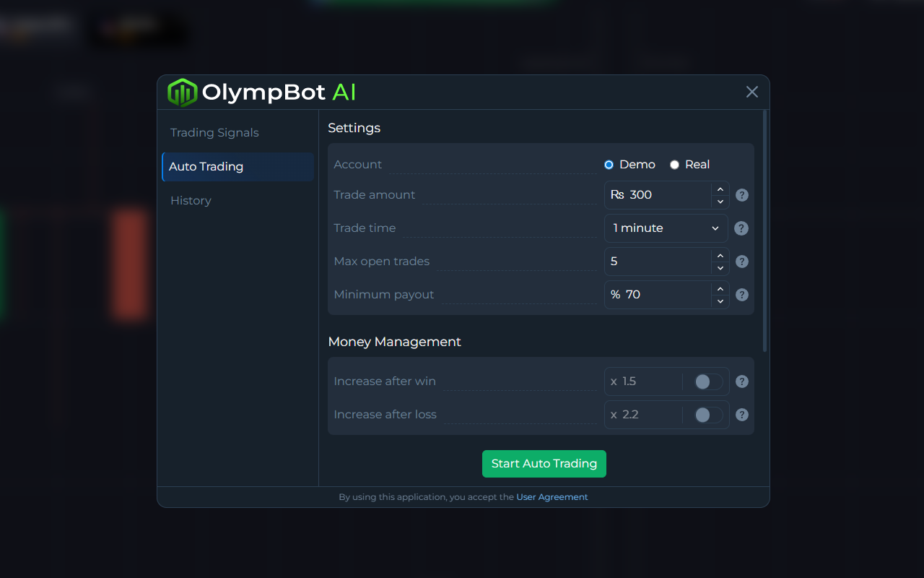Click the Money Management section heading
This screenshot has width=924, height=578.
tap(395, 342)
